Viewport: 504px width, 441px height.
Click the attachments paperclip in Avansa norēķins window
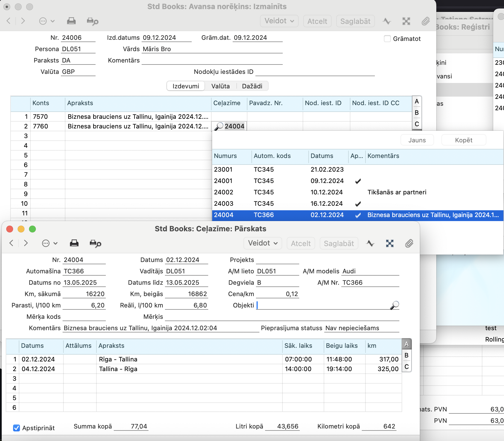(x=425, y=21)
